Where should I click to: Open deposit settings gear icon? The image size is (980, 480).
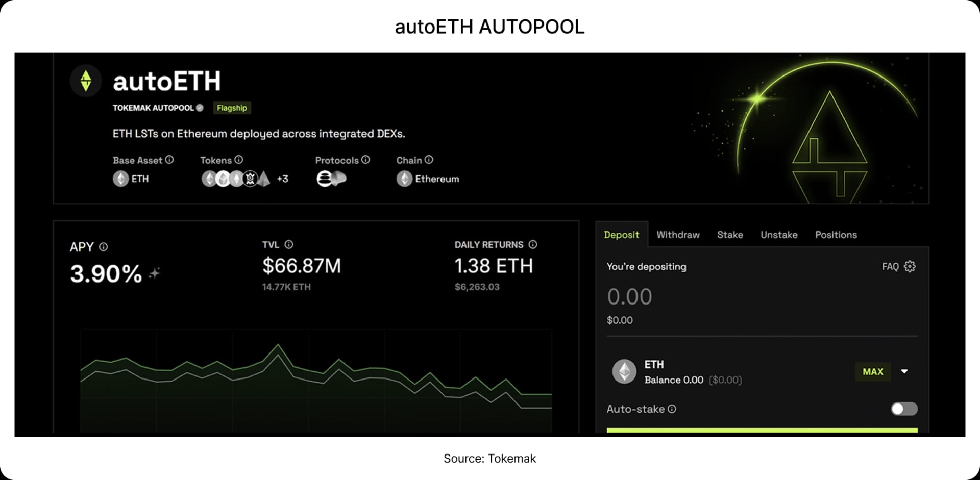[x=910, y=266]
